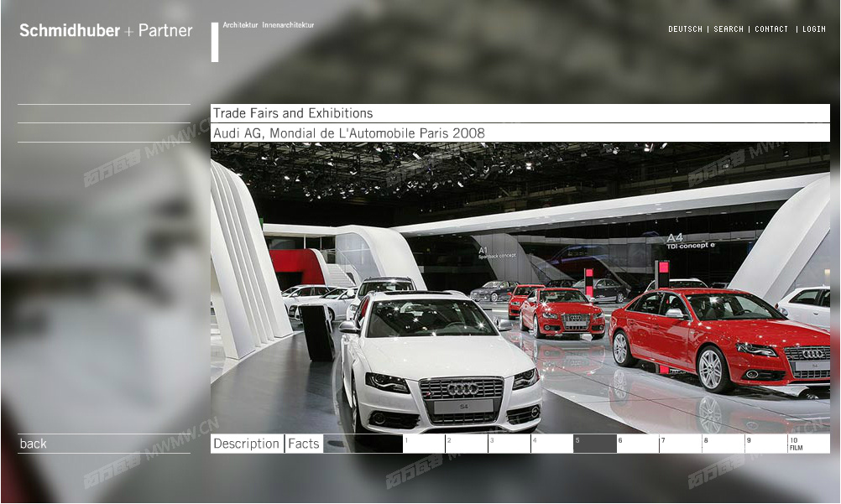Switch language to DEUTSCH
This screenshot has width=841, height=504.
pos(685,29)
